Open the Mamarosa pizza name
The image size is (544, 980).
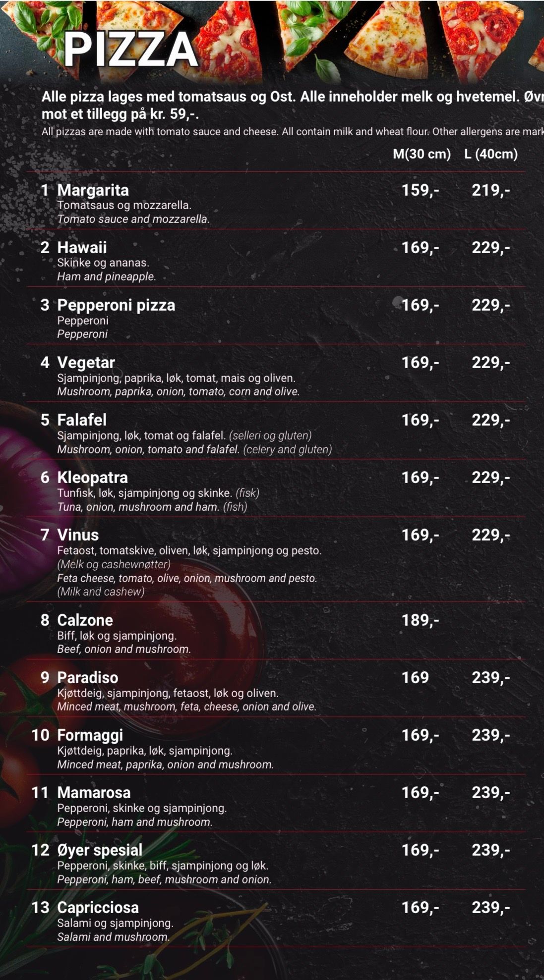point(94,792)
